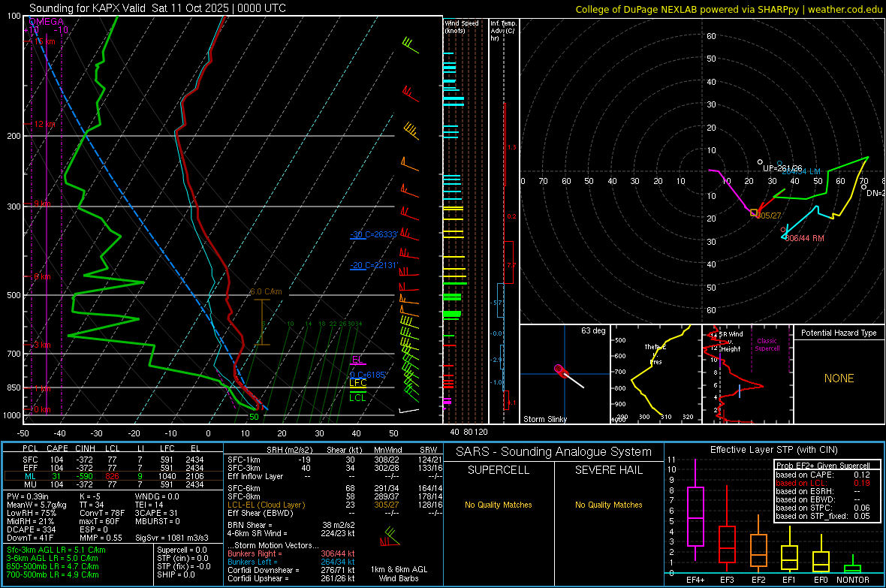The width and height of the screenshot is (886, 588).
Task: Click the '3-6km AGL LR = 5.0 C/km' line
Action: click(x=53, y=558)
